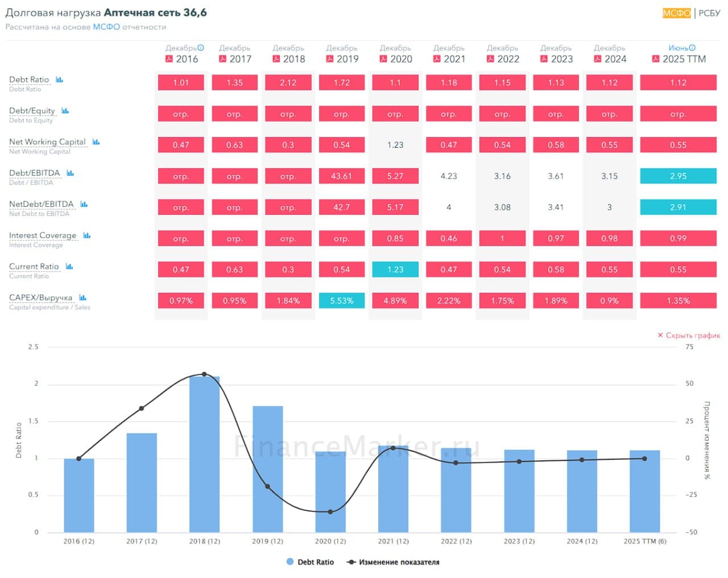Open the CAPEX/Выручка metric label
728x578 pixels.
tap(40, 298)
